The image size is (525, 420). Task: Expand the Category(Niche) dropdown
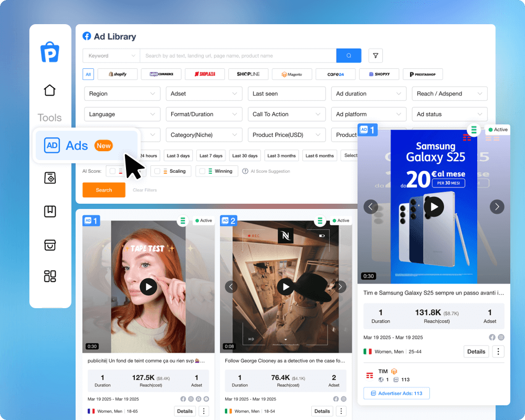coord(204,134)
